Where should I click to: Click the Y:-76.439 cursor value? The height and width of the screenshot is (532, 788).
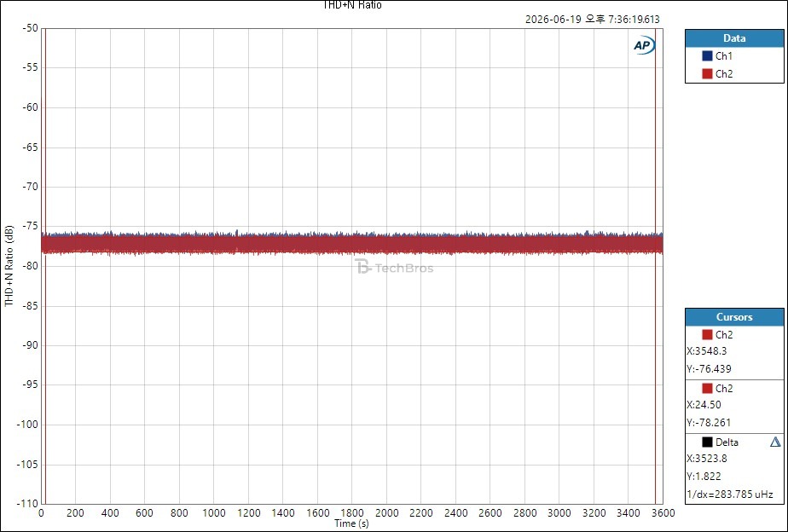(709, 368)
